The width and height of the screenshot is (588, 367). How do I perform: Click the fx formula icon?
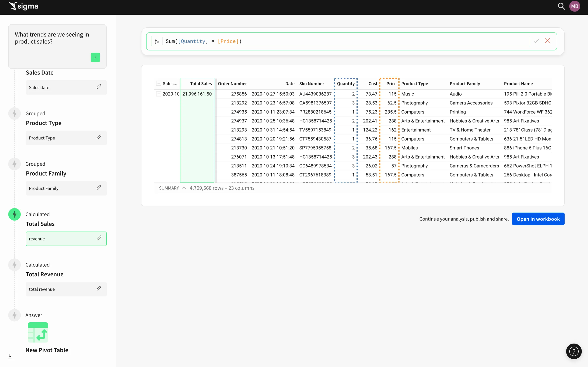point(157,41)
